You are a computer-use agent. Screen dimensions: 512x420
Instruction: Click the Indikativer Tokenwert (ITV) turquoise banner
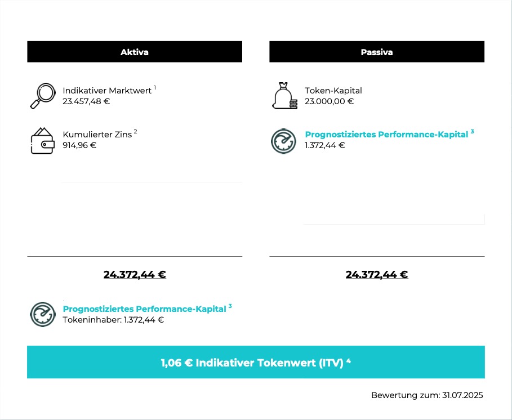tap(256, 362)
